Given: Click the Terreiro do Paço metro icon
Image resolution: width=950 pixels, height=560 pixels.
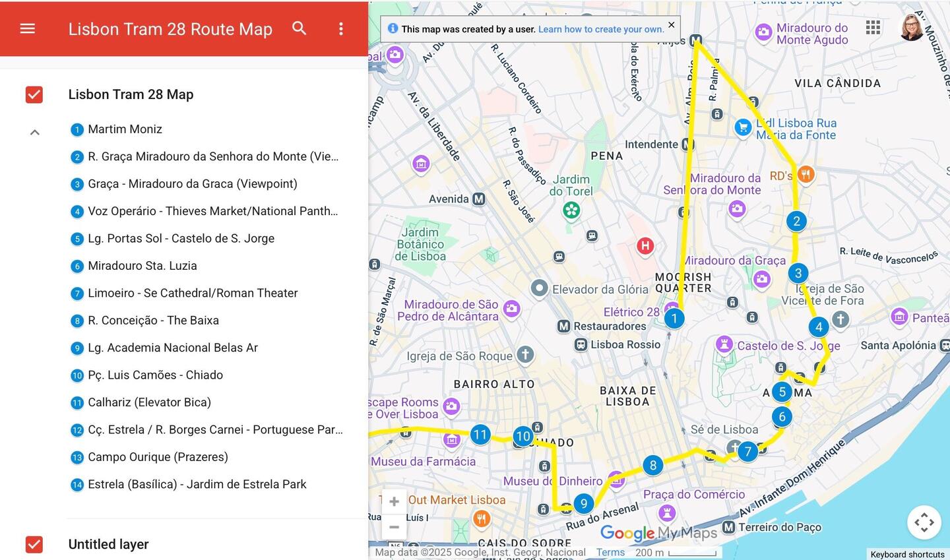Looking at the screenshot, I should [x=728, y=527].
